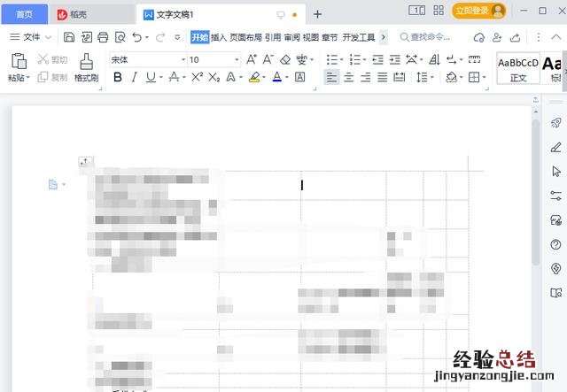The height and width of the screenshot is (392, 567).
Task: Align text right
Action: click(366, 77)
